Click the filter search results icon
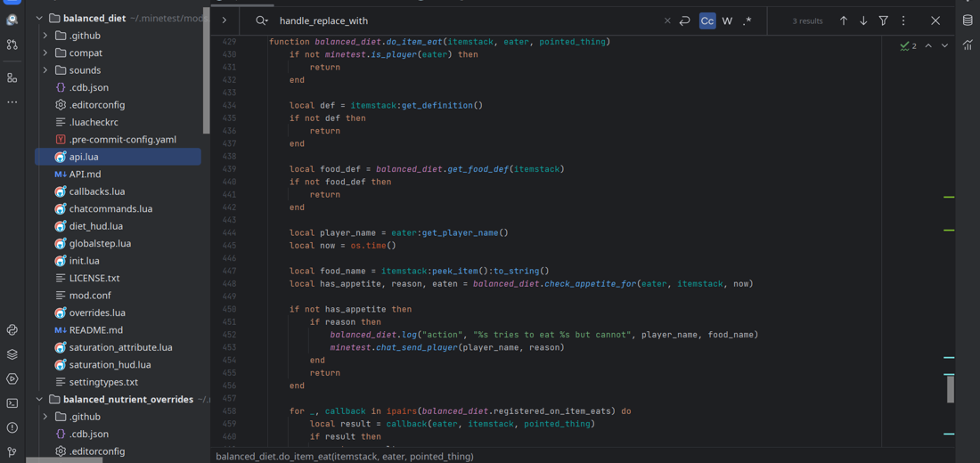The width and height of the screenshot is (980, 463). tap(883, 20)
